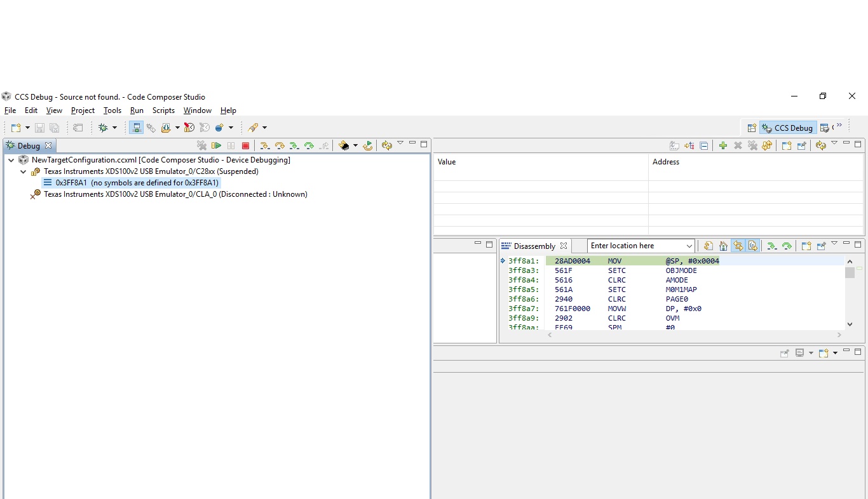This screenshot has width=868, height=499.
Task: Open the Run menu
Action: pyautogui.click(x=137, y=110)
